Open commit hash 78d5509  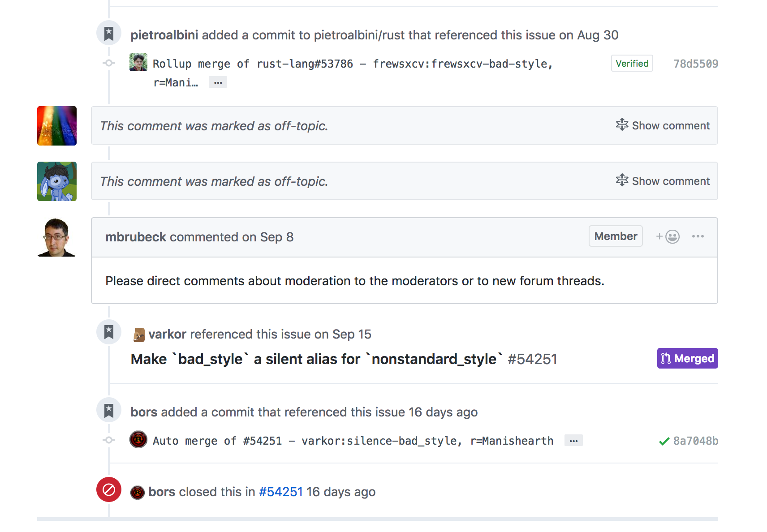coord(696,64)
